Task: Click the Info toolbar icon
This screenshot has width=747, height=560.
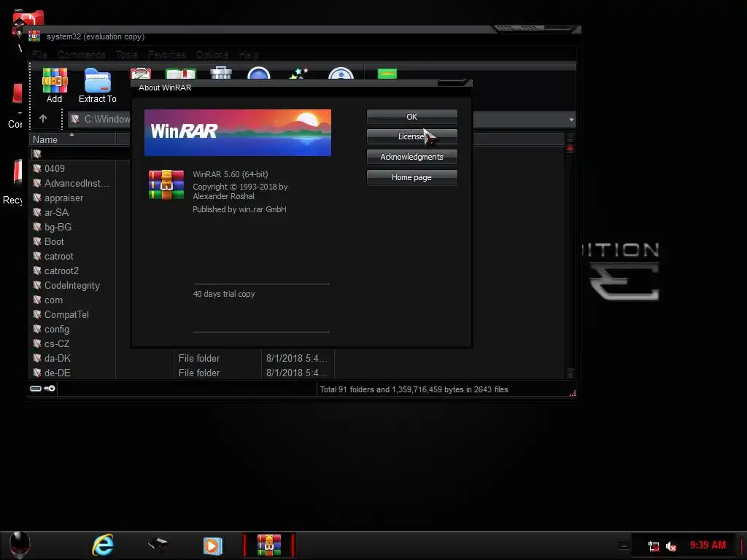Action: [341, 74]
